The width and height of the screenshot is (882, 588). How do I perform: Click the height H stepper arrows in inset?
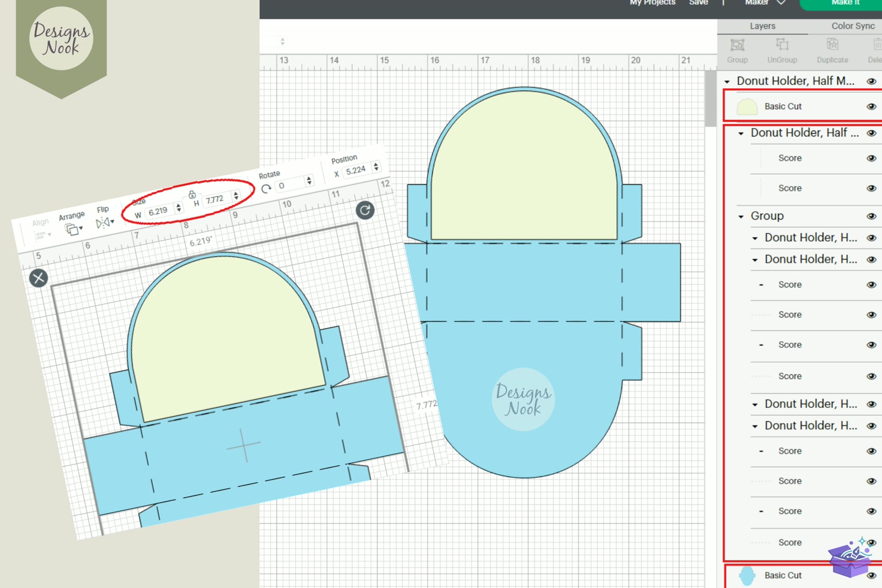coord(236,195)
